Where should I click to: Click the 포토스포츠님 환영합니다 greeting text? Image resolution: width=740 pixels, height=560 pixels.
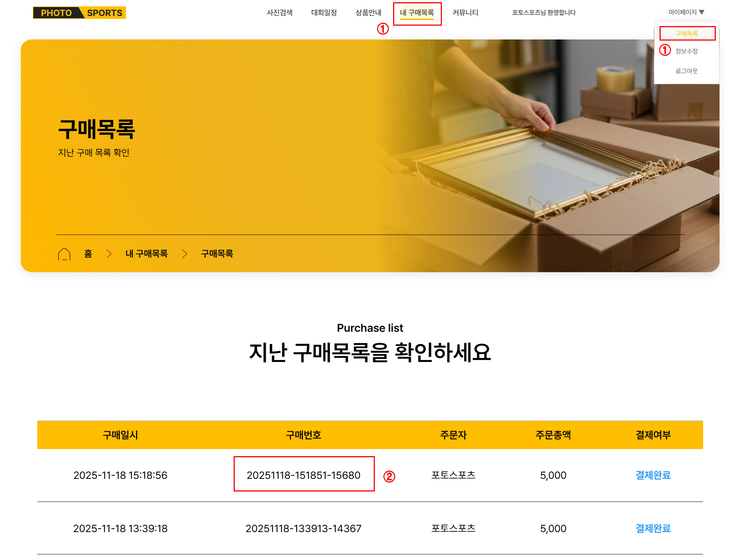pyautogui.click(x=544, y=12)
